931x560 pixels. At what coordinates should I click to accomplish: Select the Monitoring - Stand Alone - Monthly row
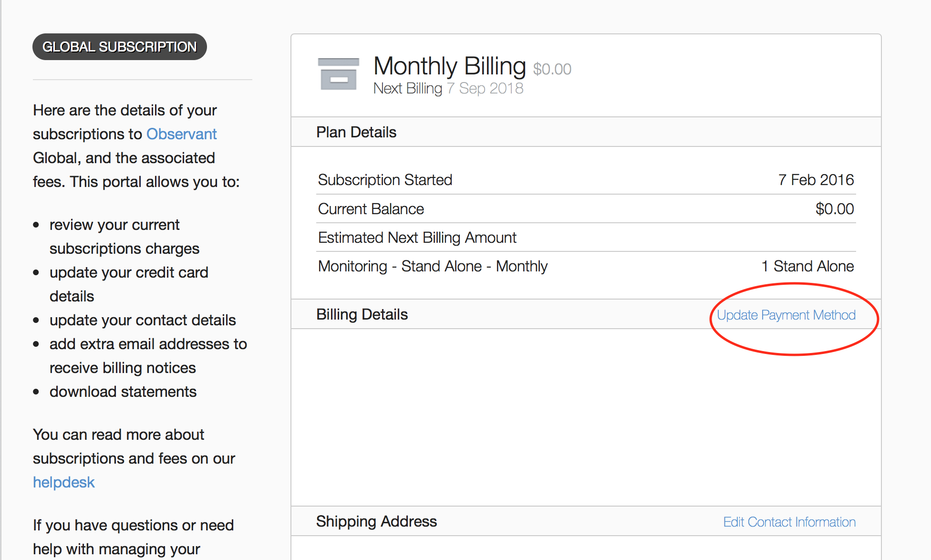point(433,266)
